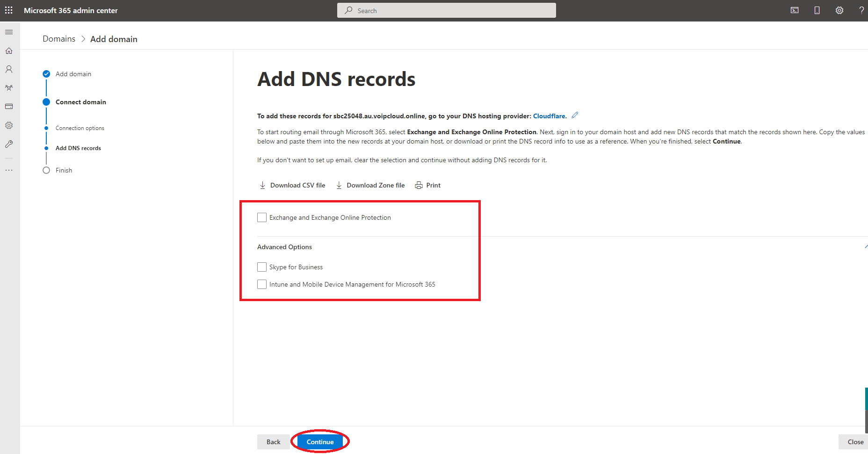This screenshot has width=868, height=454.
Task: Open mobile app icon in header
Action: pos(817,10)
